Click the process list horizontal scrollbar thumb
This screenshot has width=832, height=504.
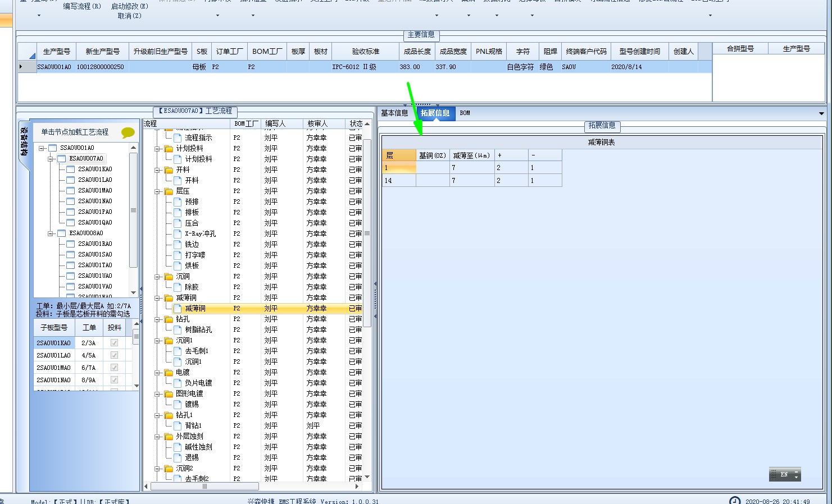(204, 487)
